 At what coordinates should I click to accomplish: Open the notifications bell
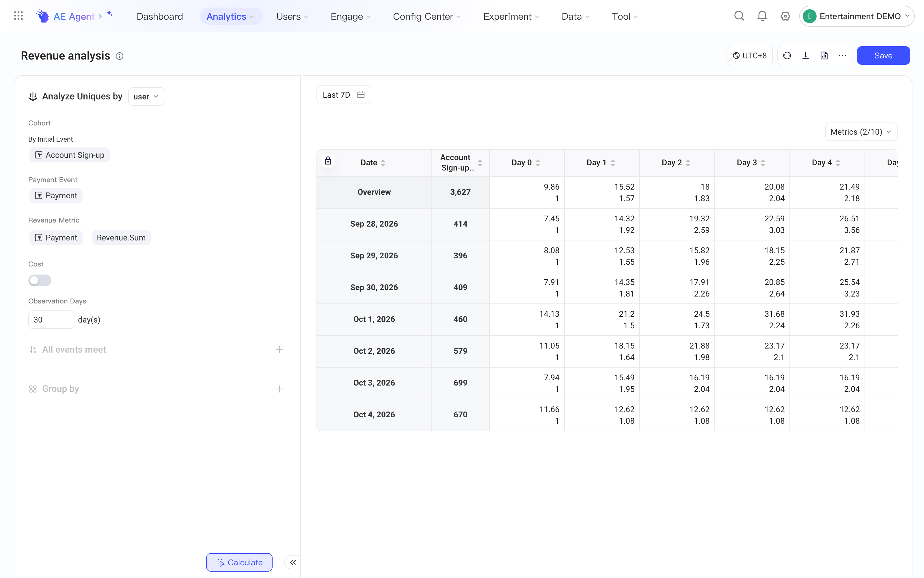(x=762, y=16)
